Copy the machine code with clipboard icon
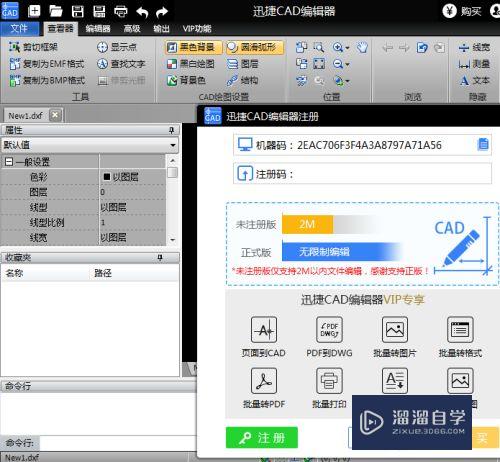The height and width of the screenshot is (462, 500). (x=483, y=144)
